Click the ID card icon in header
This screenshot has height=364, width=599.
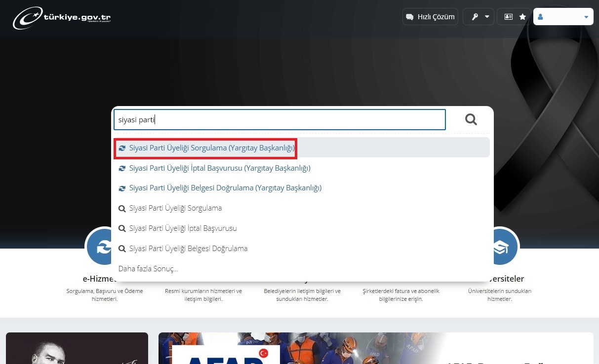(508, 17)
